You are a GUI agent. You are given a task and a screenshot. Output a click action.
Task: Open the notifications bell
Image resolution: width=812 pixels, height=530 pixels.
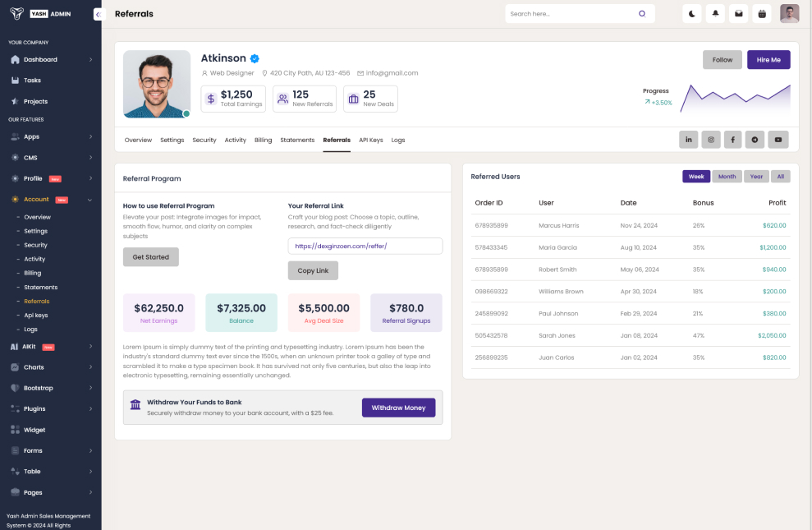715,14
